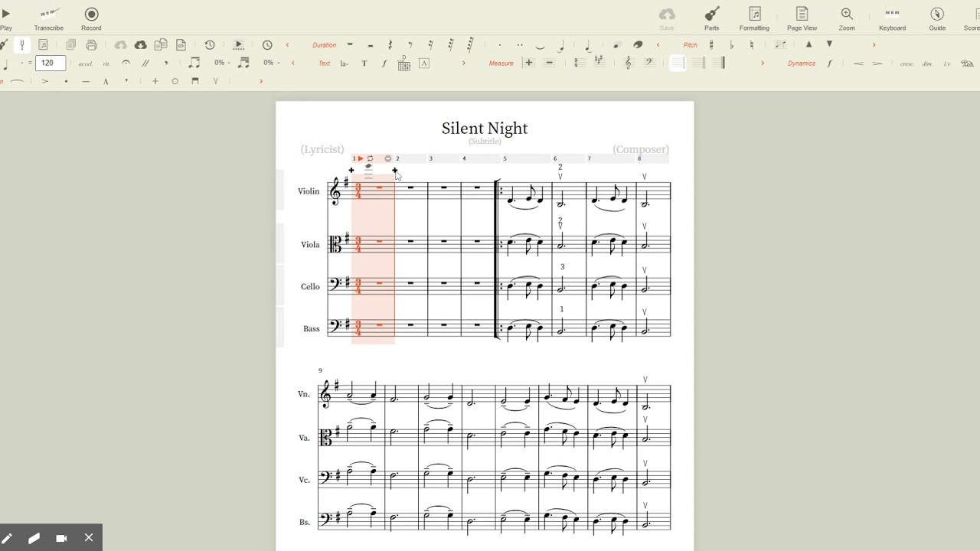
Task: Open the Dynamics palette label
Action: tap(802, 64)
